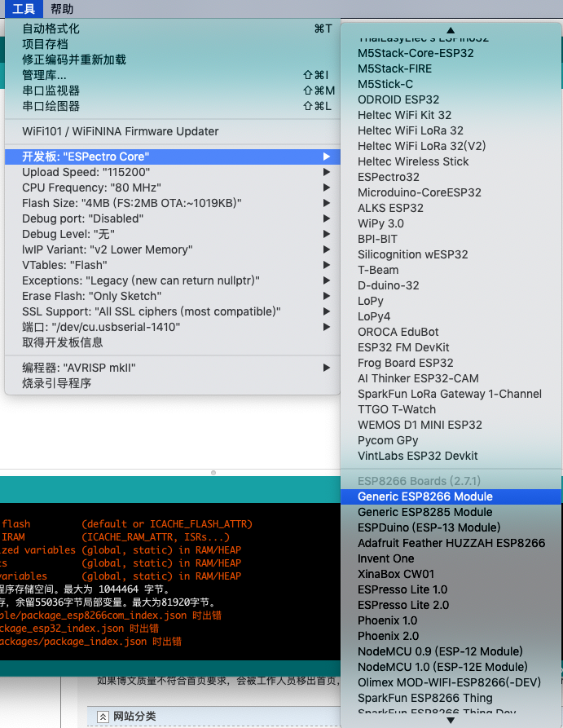
Task: Select Adafruit Feather HUZZAH ESP8266 board
Action: point(451,543)
